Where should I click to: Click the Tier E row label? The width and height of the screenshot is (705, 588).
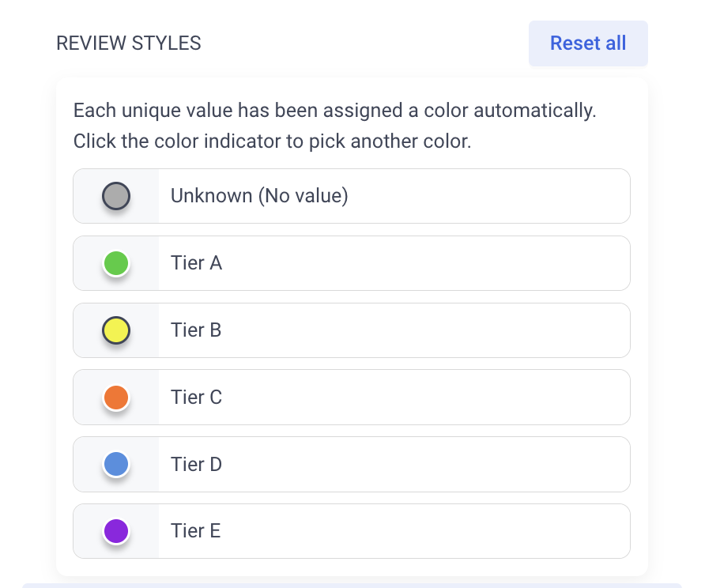click(x=195, y=531)
